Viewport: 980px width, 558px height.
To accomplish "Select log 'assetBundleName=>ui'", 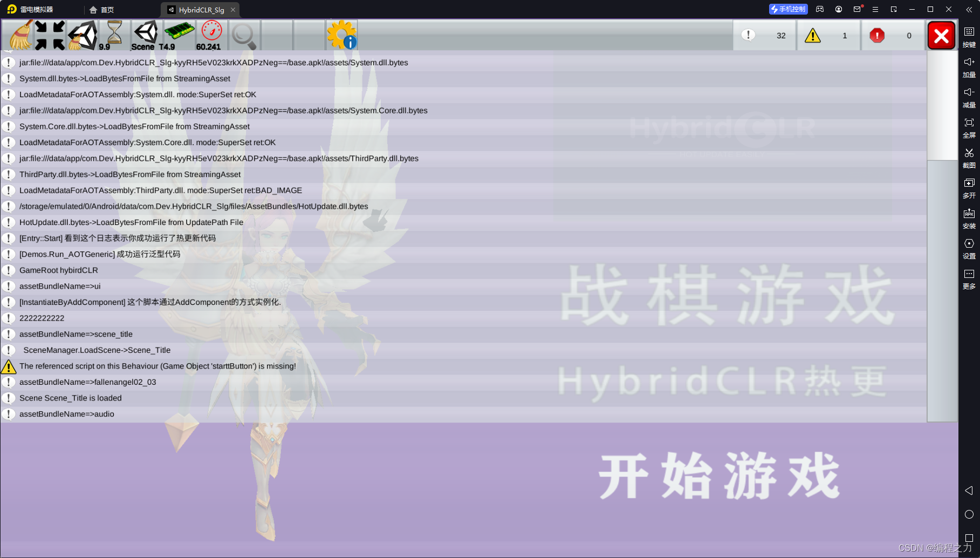I will click(463, 287).
